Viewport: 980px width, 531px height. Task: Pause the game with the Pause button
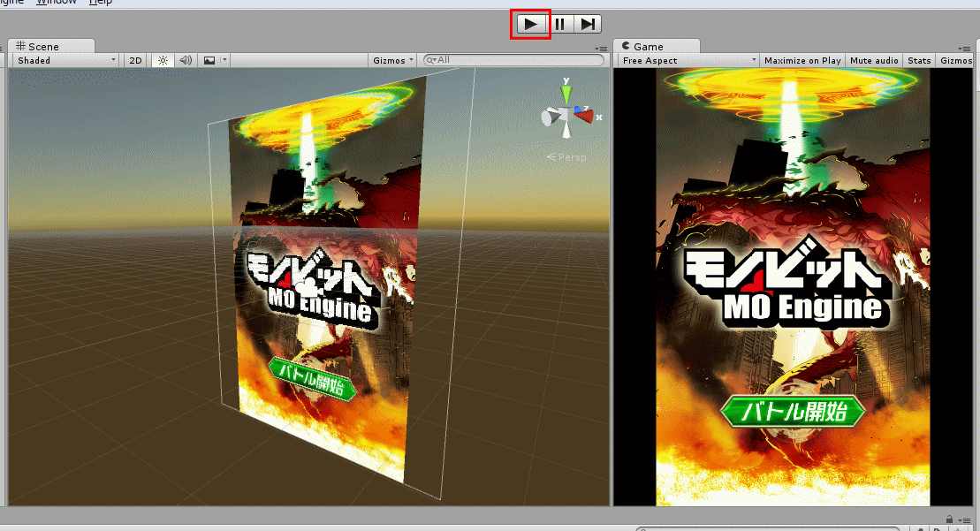(559, 25)
